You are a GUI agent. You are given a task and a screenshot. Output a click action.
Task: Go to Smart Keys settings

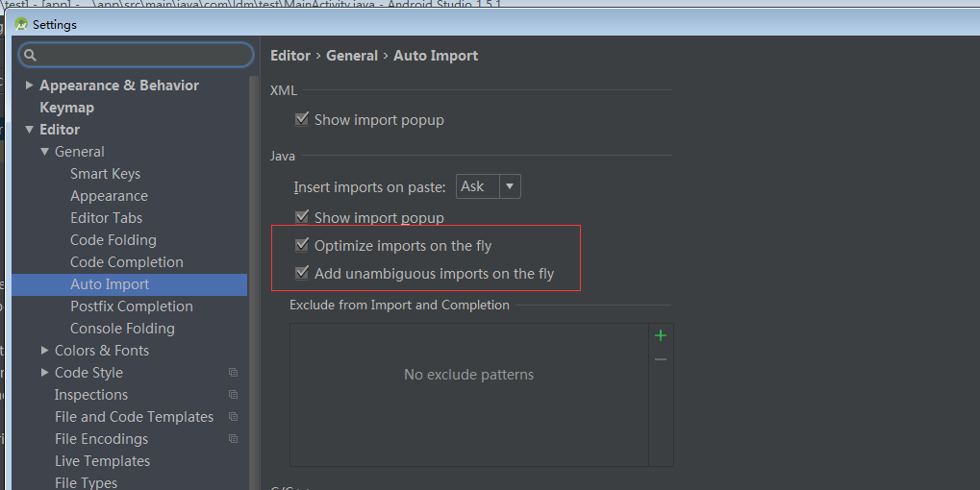point(105,174)
